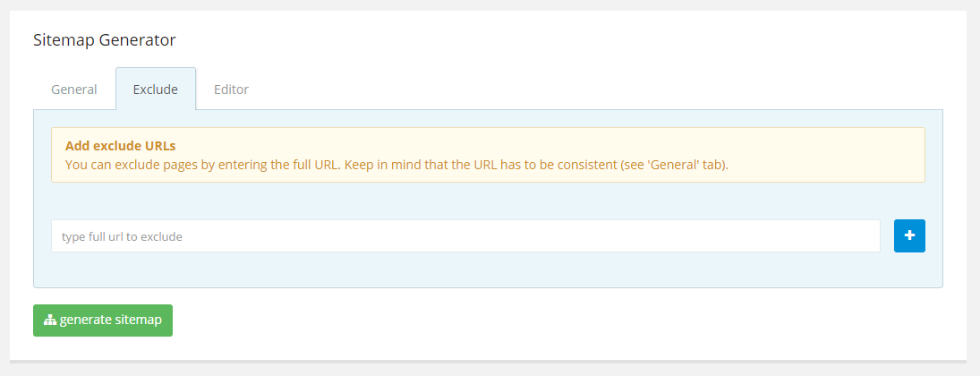
Task: Select the Exclude tab
Action: 156,90
